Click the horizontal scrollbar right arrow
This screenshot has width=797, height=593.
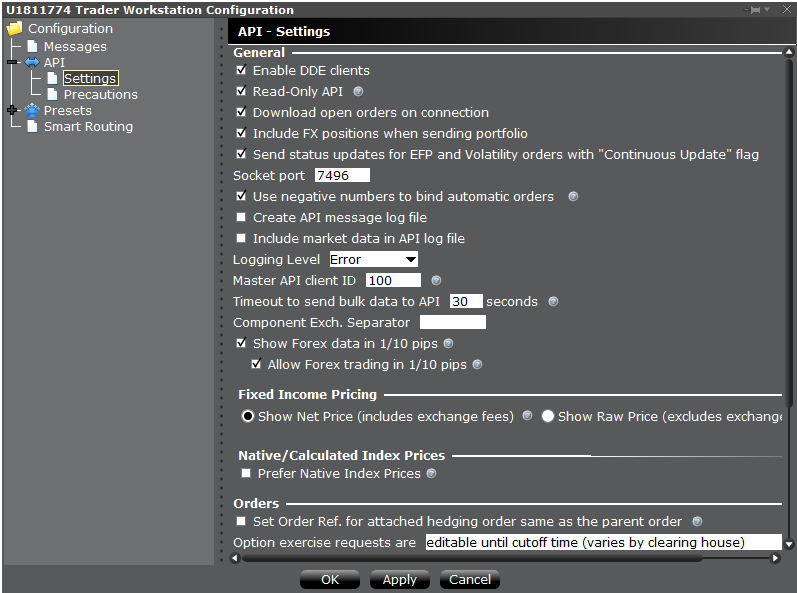point(776,558)
